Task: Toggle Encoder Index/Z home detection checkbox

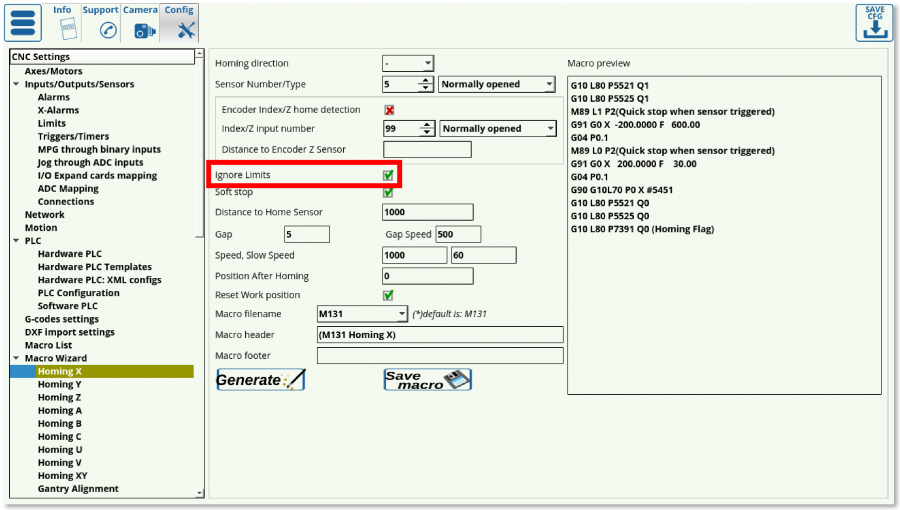Action: (389, 110)
